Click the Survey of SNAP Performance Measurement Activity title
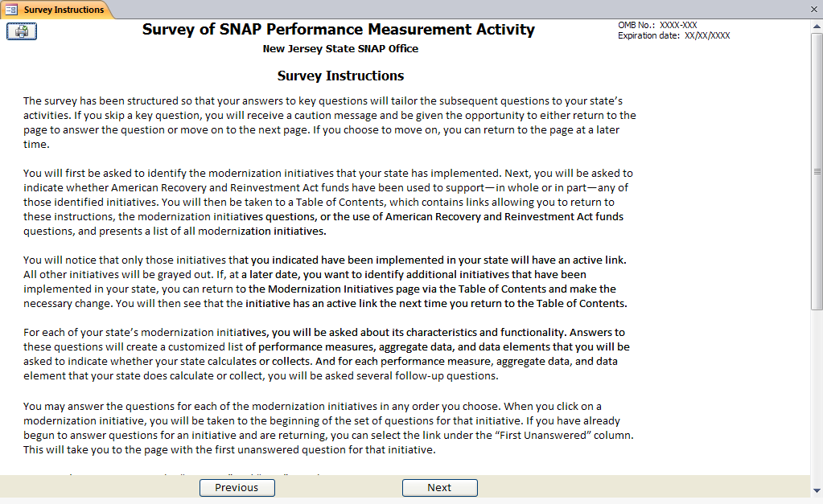The image size is (823, 504). pos(338,30)
